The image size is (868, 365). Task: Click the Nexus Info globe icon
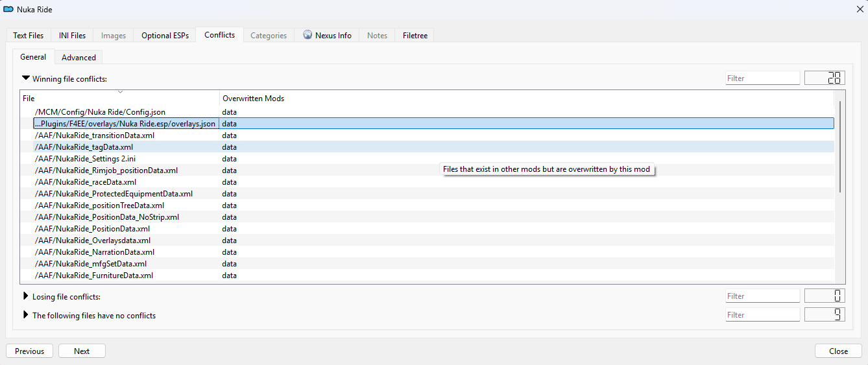pos(307,36)
